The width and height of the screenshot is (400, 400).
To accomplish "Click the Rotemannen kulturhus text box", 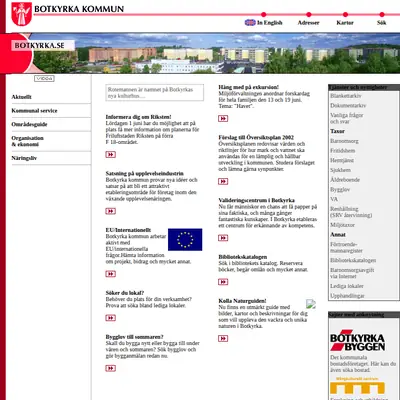I will [x=155, y=92].
